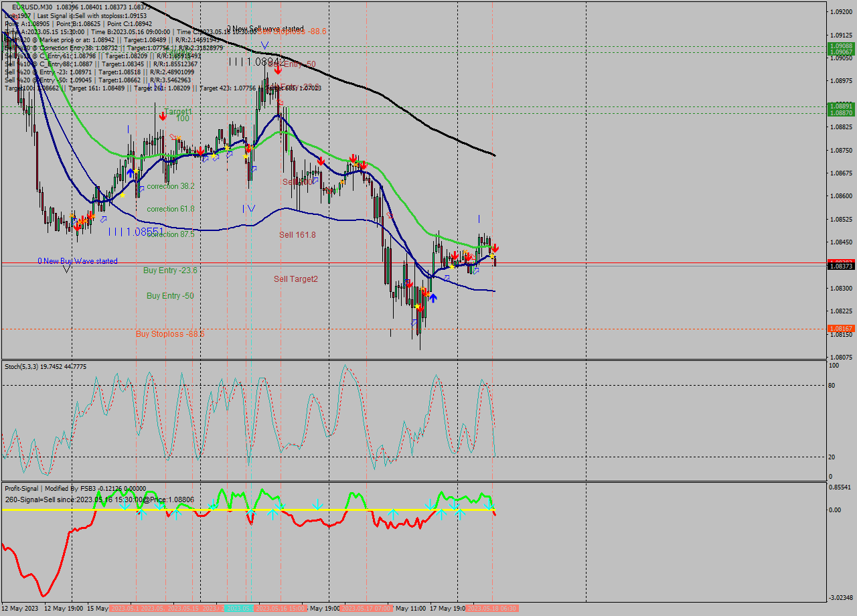Click the blue up arrow after the 17 May low

pyautogui.click(x=433, y=298)
